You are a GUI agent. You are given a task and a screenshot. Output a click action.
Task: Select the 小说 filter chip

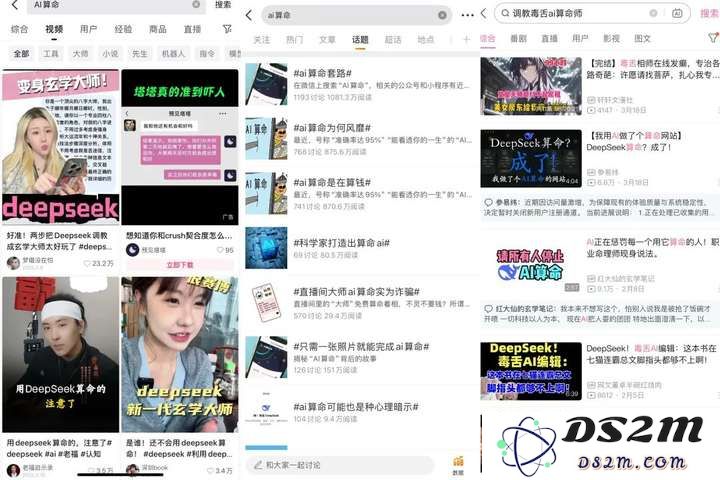click(x=110, y=54)
